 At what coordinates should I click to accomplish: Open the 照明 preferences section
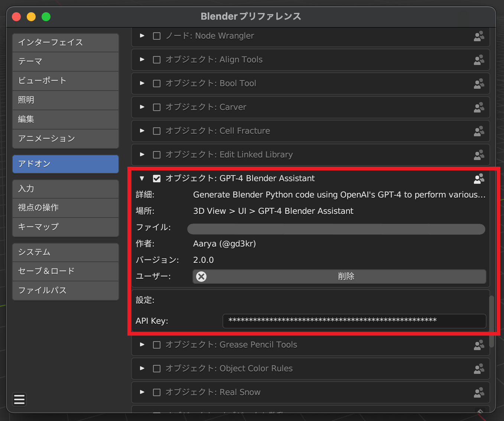pyautogui.click(x=65, y=100)
